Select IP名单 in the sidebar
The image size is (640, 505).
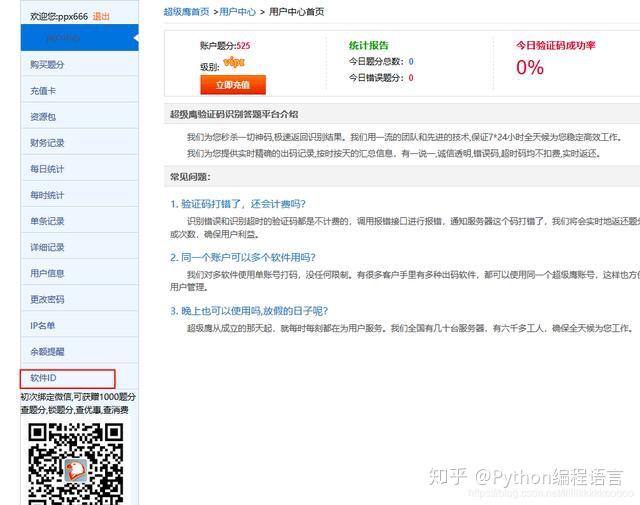click(80, 326)
